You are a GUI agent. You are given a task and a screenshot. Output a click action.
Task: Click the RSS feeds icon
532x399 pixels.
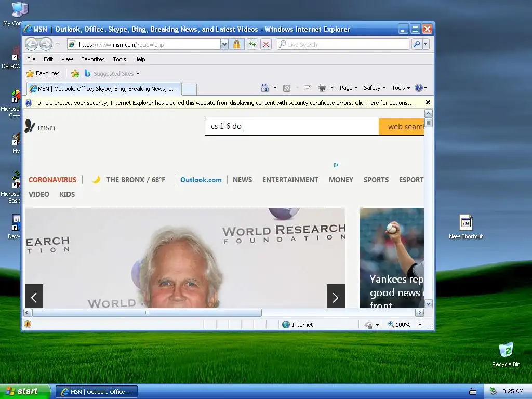point(287,88)
